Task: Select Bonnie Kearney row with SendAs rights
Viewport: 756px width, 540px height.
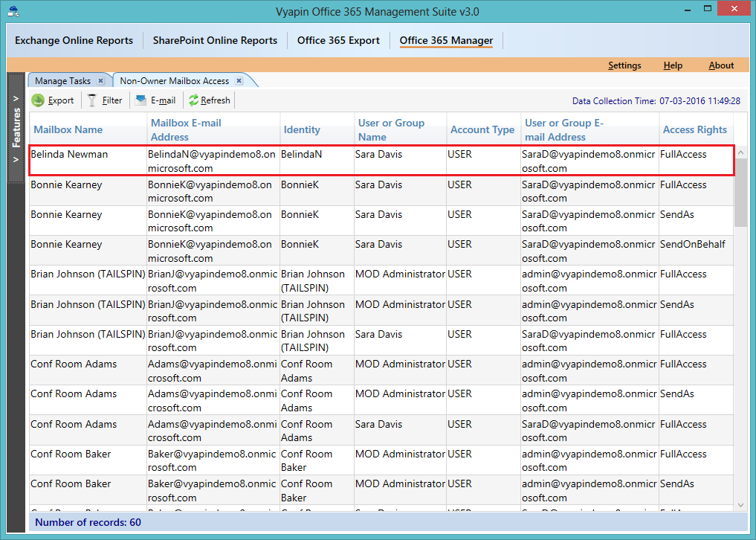Action: 381,221
